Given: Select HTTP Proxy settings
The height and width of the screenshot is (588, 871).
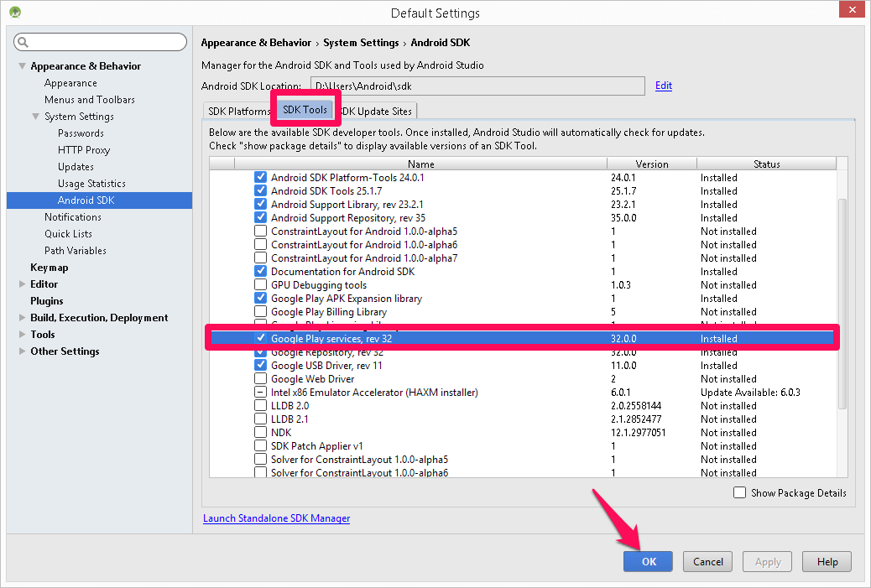Looking at the screenshot, I should [84, 150].
